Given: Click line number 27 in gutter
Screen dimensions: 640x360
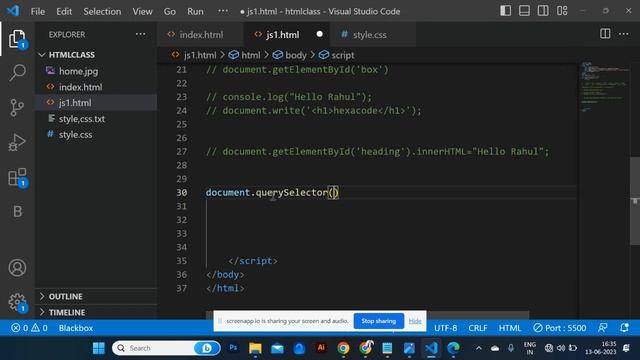Looking at the screenshot, I should (x=182, y=151).
